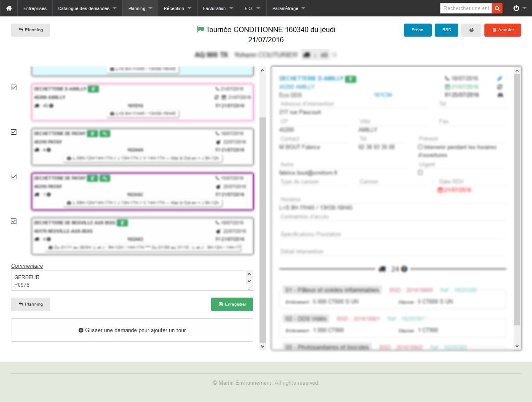Screen dimensions: 532x402
Task: Click the plus icon in the add-tour drop zone
Action: [81, 330]
